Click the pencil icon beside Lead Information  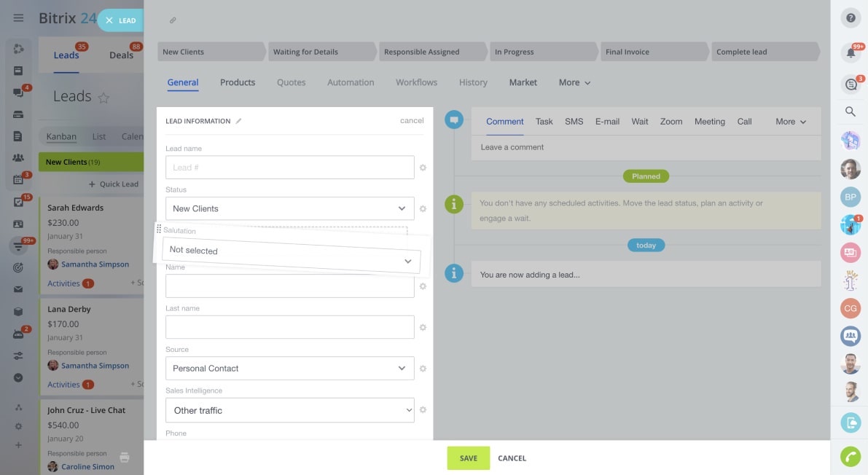pyautogui.click(x=238, y=121)
